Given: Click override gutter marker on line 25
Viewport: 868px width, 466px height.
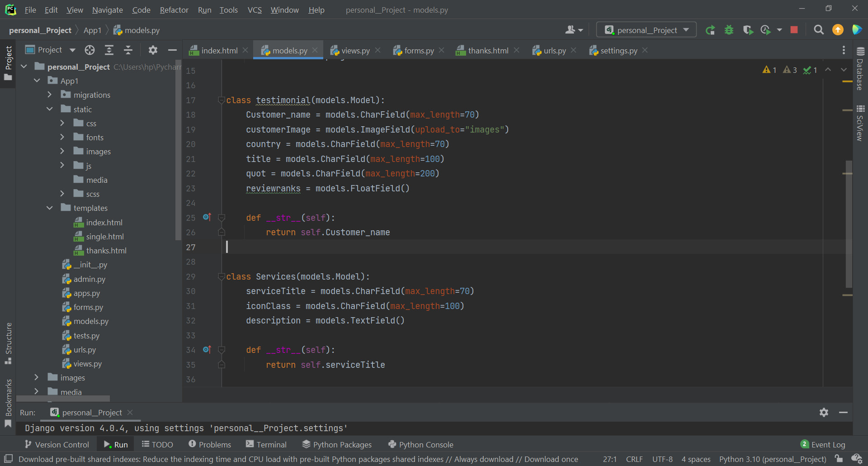Looking at the screenshot, I should click(207, 217).
